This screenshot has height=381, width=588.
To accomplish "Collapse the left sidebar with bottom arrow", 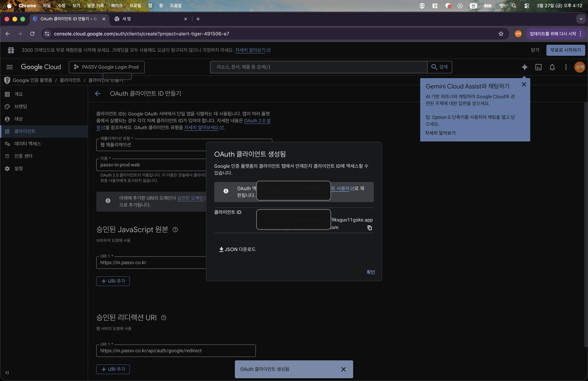I will [7, 373].
